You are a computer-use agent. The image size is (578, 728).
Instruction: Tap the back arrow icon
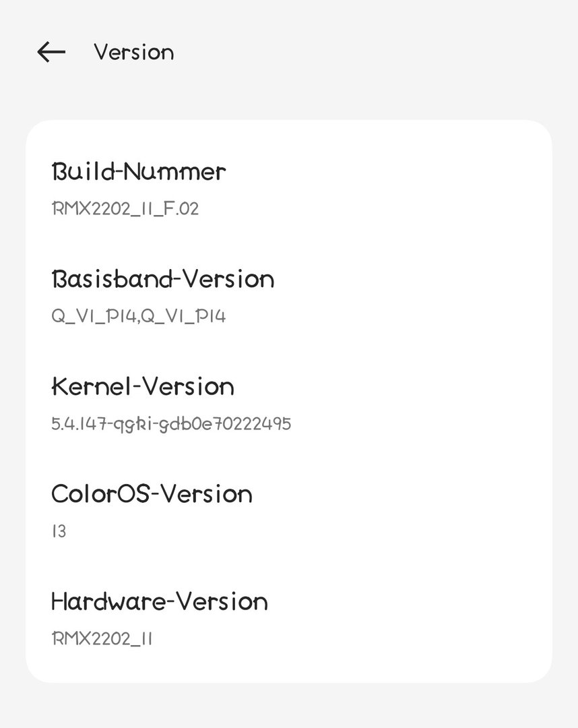[x=51, y=52]
